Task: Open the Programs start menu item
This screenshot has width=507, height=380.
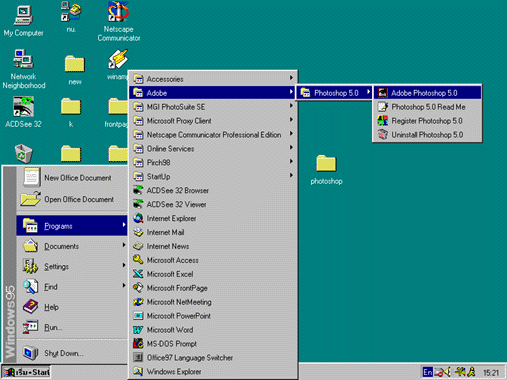Action: [x=72, y=226]
